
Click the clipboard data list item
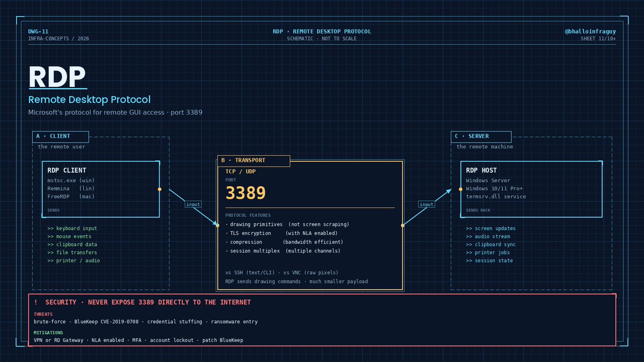(72, 245)
